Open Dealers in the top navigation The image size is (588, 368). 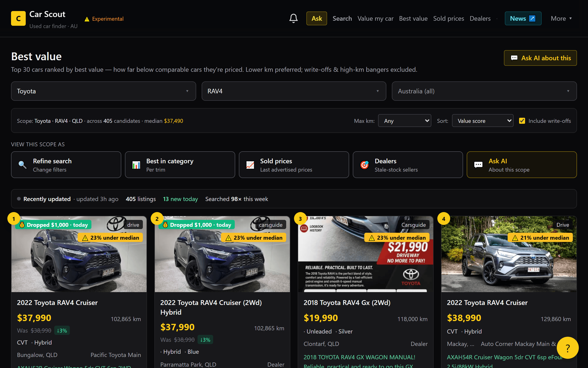(480, 18)
